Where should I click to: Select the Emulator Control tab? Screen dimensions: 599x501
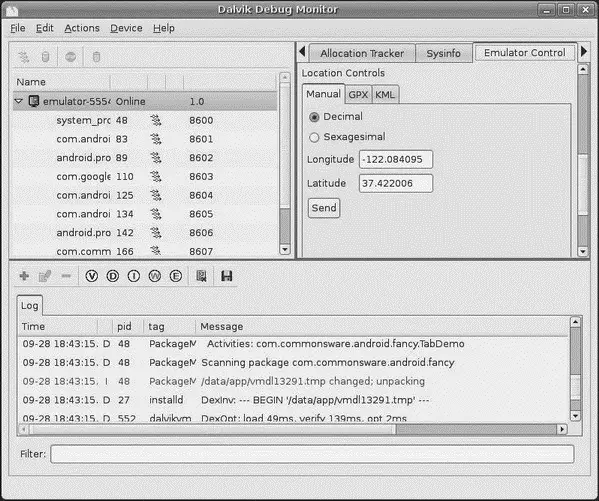525,52
